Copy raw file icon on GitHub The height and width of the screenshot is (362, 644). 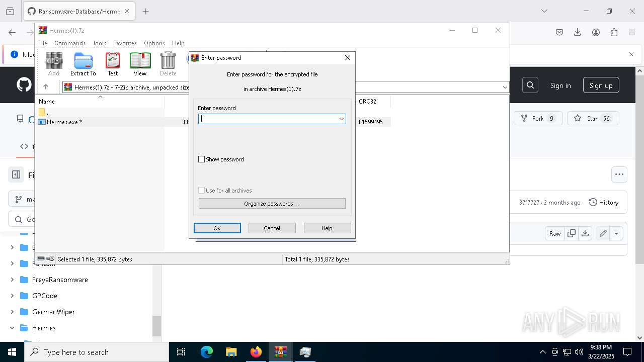[572, 233]
